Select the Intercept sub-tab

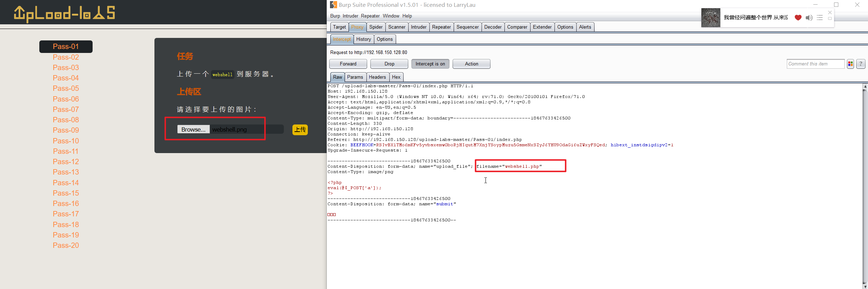click(342, 39)
